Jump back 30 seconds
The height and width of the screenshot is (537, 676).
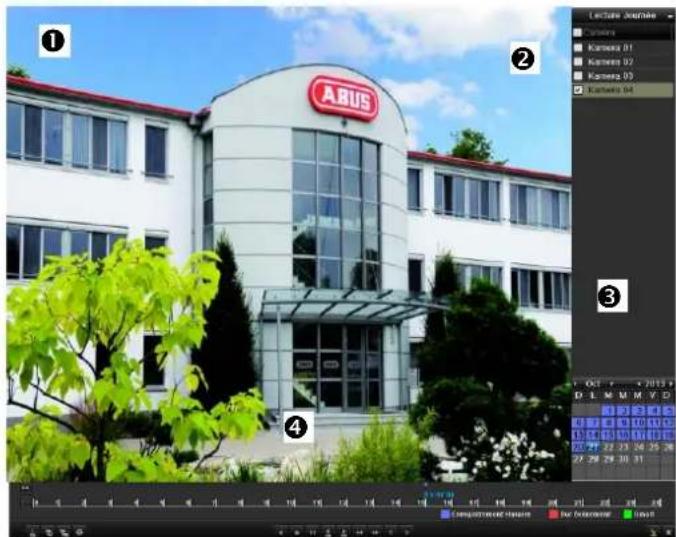(328, 533)
